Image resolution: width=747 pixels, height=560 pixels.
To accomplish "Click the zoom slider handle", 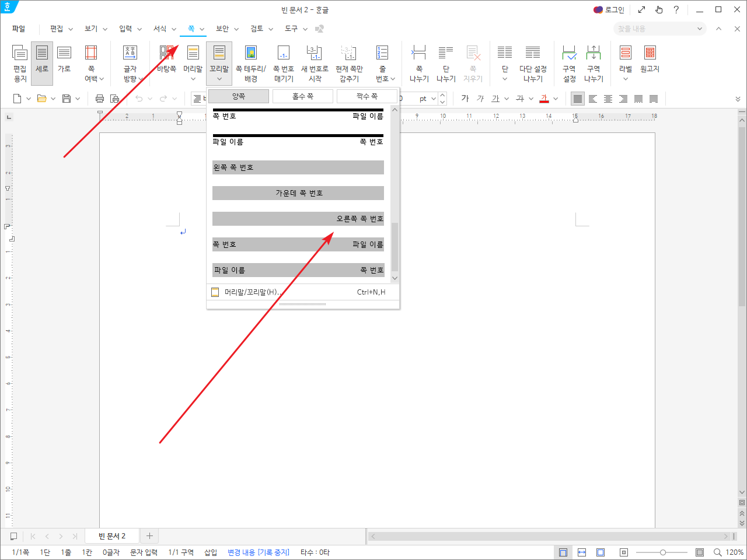I will (x=662, y=552).
